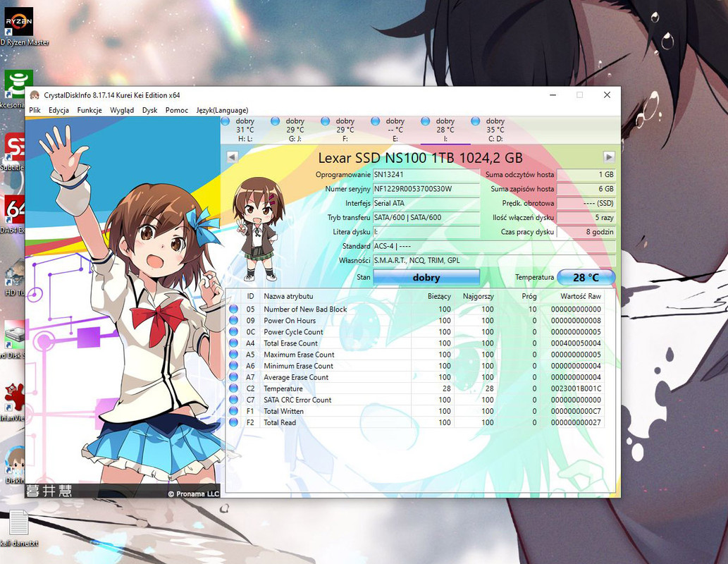Open Ryzen Master desktop shortcut
Image resolution: width=728 pixels, height=564 pixels.
[x=18, y=27]
